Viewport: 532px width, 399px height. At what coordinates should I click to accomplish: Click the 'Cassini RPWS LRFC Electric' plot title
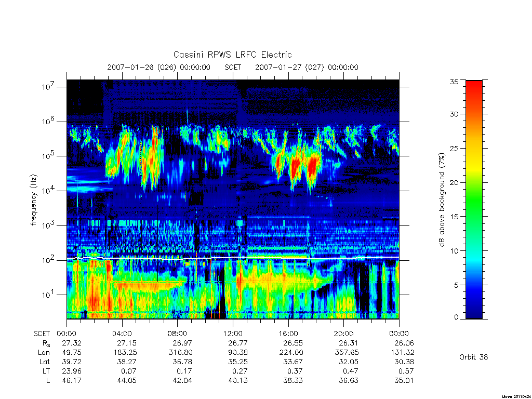point(232,55)
